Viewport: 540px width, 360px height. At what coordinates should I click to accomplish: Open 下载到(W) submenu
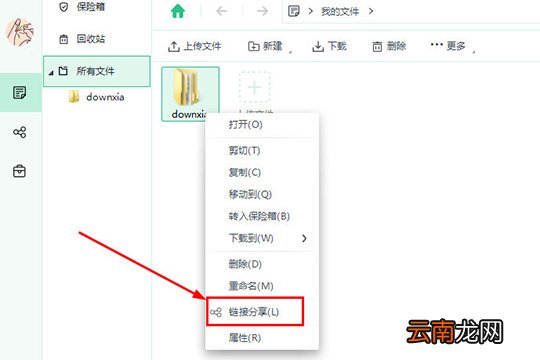[262, 238]
